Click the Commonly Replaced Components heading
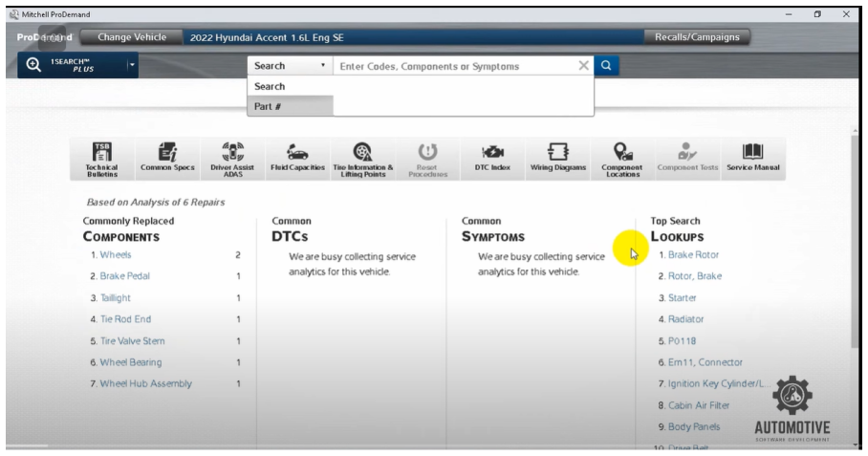 pyautogui.click(x=128, y=228)
